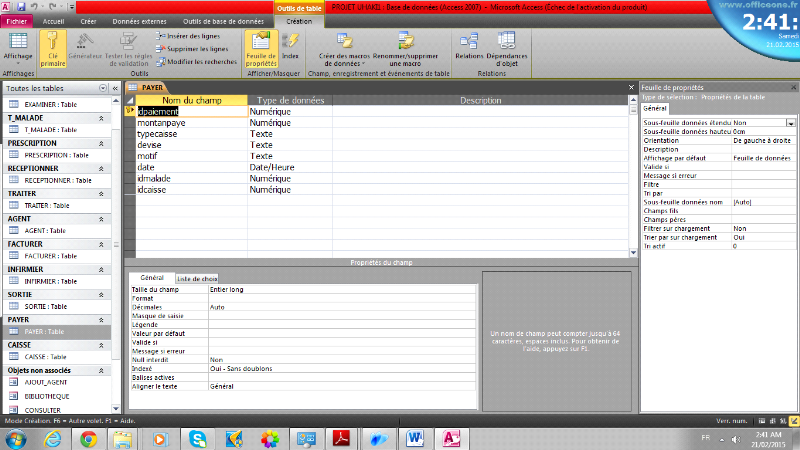Toggle the Feuille de propriétés pane
800x450 pixels.
pyautogui.click(x=260, y=47)
